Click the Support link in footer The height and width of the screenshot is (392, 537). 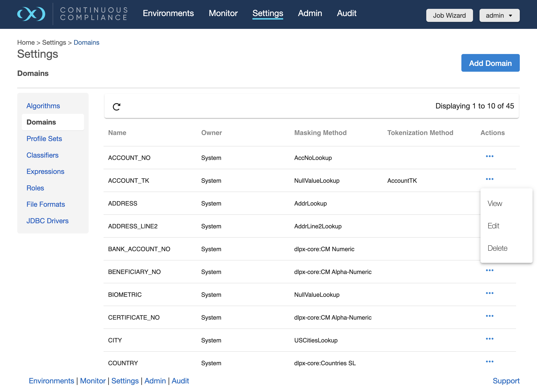(x=506, y=381)
